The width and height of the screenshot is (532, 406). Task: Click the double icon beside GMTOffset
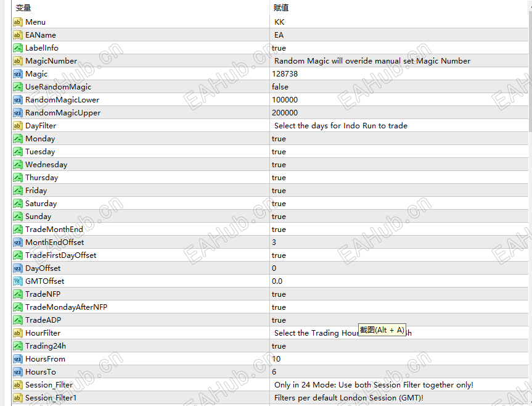click(x=18, y=281)
